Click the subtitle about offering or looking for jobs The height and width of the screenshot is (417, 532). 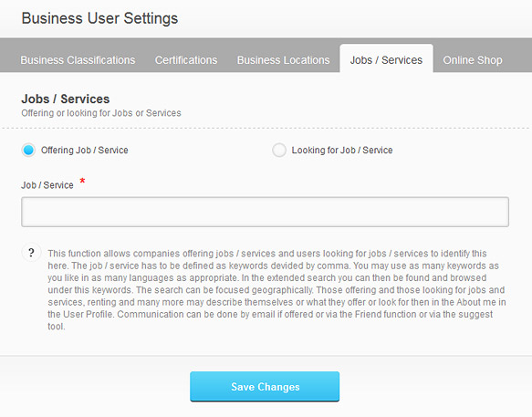pos(101,113)
